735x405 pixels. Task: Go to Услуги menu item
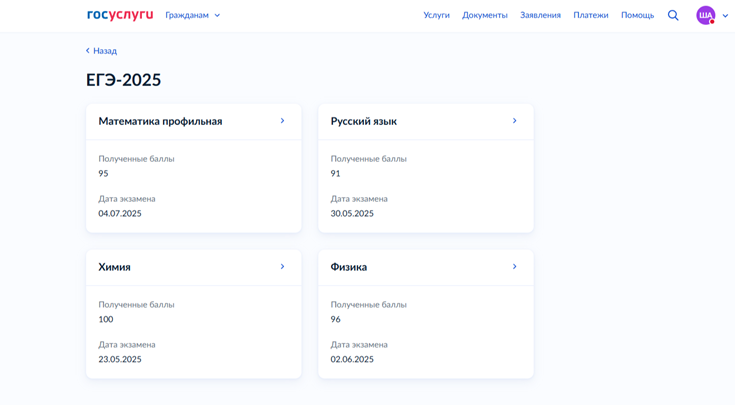pyautogui.click(x=436, y=15)
